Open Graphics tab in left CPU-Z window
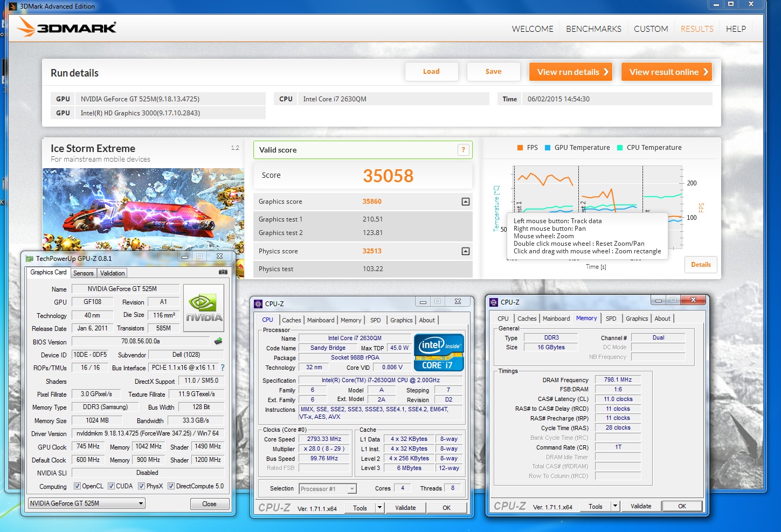Screen dimensions: 781x532 coord(402,320)
